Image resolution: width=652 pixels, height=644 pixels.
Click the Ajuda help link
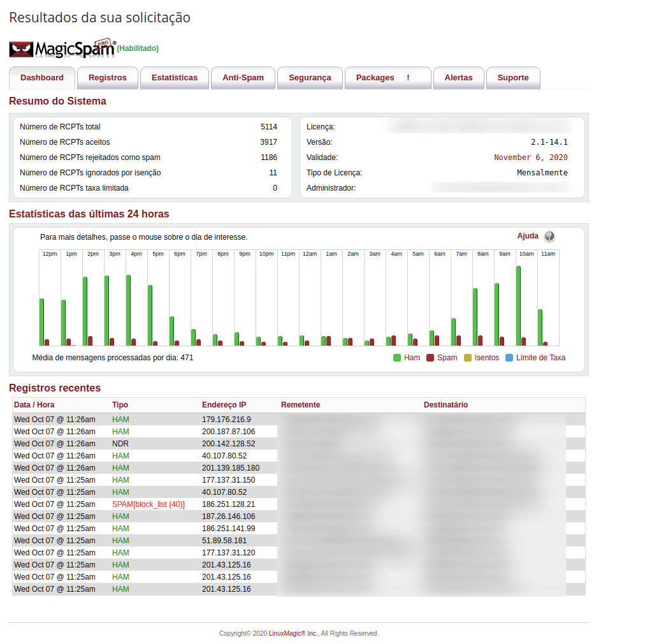528,236
